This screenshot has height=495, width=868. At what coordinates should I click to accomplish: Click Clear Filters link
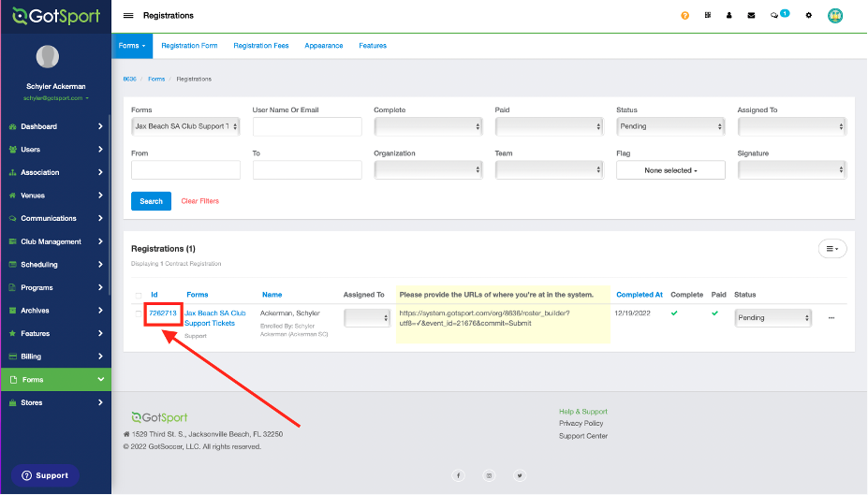coord(199,201)
